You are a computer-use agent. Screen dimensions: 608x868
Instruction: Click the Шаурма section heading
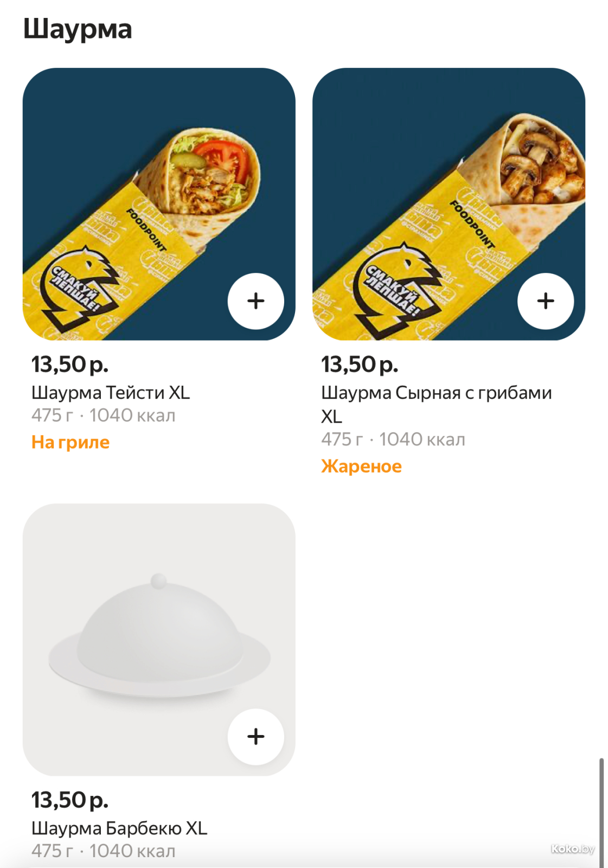coord(78,29)
